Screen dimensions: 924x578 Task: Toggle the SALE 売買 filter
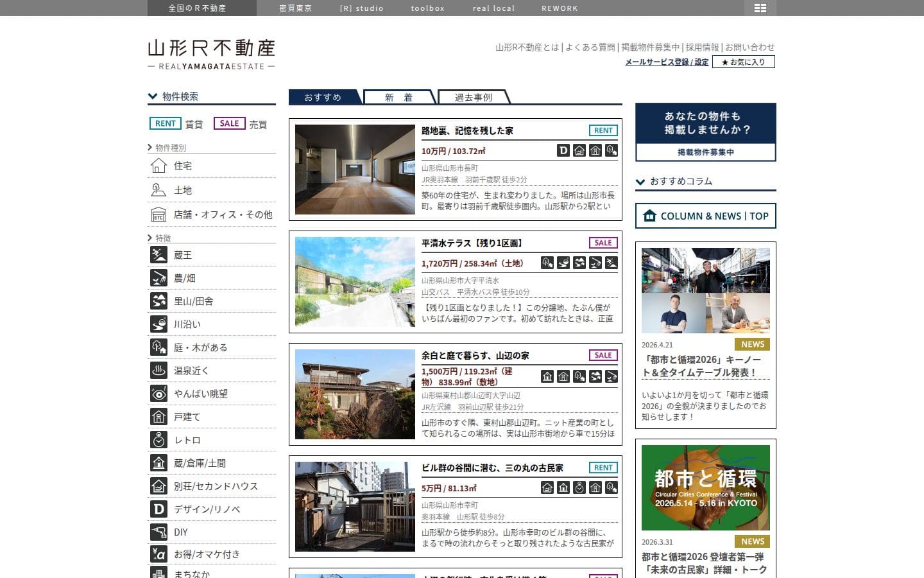click(241, 124)
